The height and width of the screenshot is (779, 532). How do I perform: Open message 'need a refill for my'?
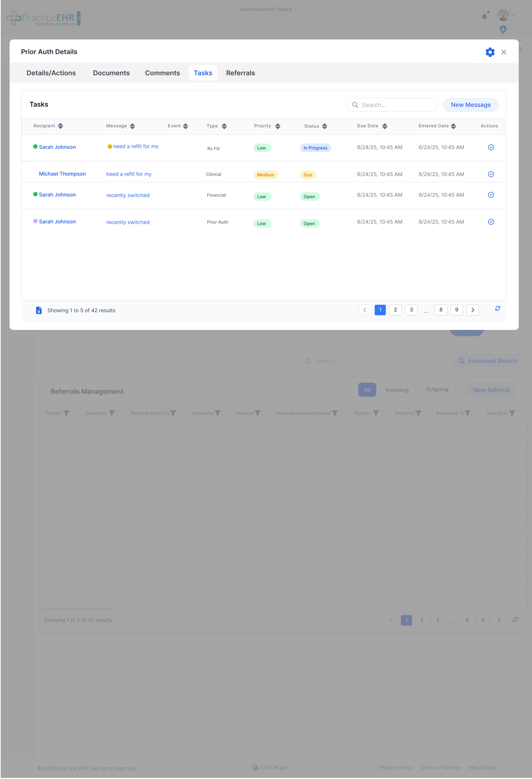136,147
